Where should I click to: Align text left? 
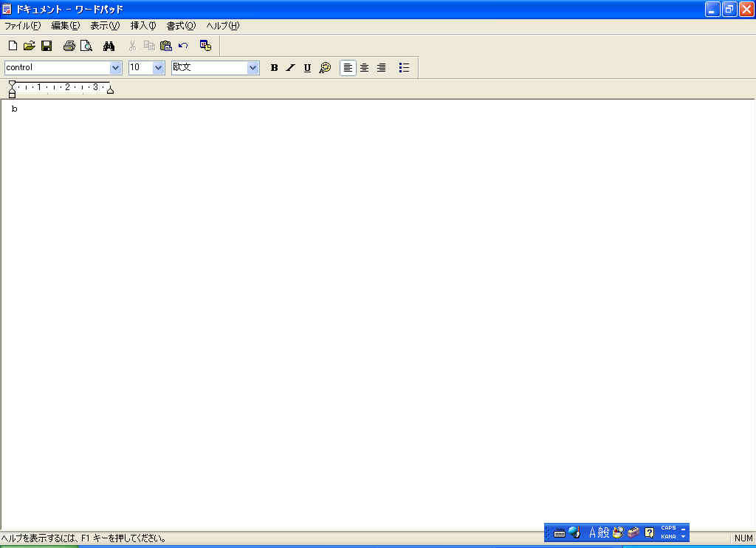[x=348, y=67]
